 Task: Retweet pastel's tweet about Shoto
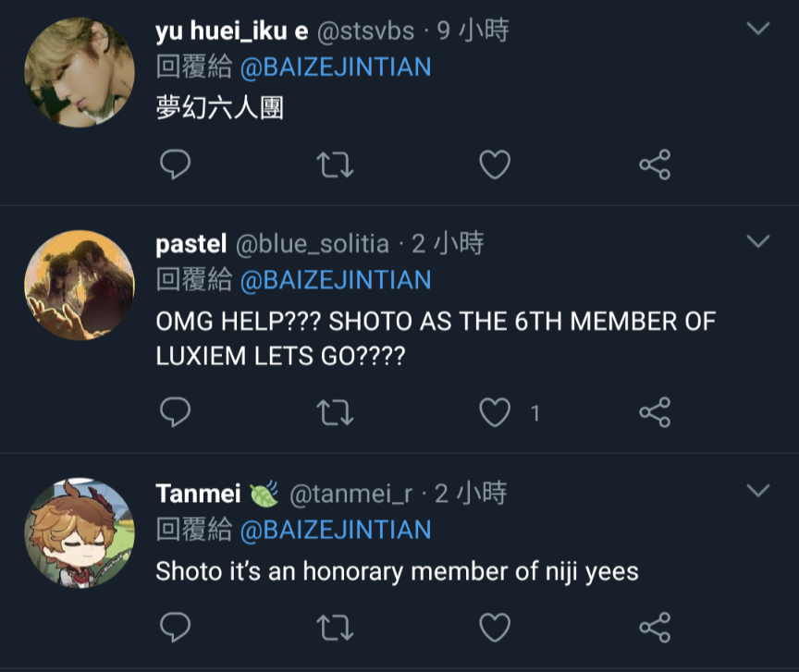(x=335, y=412)
